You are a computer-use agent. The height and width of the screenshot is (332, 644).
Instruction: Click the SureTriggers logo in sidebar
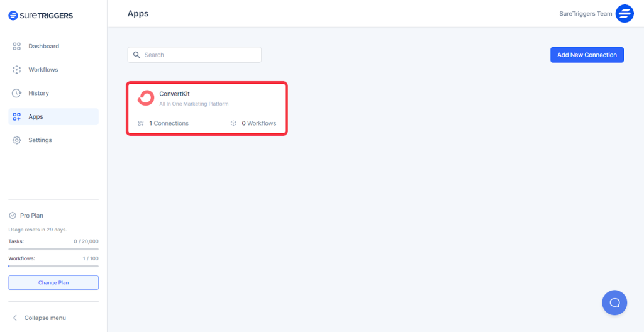click(x=40, y=16)
